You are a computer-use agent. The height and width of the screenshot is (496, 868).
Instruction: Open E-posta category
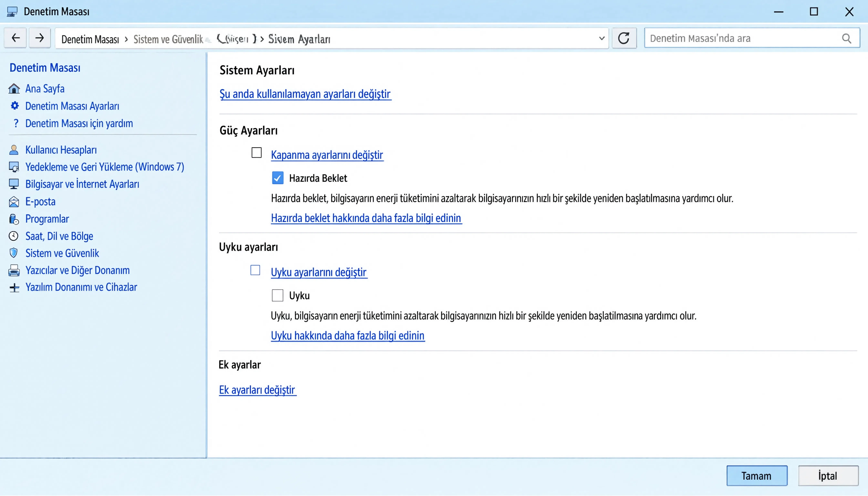point(40,202)
